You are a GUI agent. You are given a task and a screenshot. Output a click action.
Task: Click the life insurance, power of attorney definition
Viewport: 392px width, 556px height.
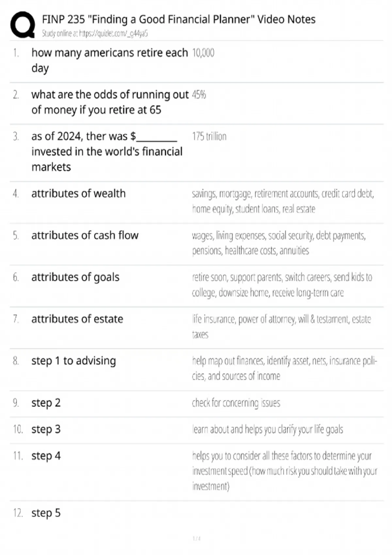pyautogui.click(x=281, y=326)
